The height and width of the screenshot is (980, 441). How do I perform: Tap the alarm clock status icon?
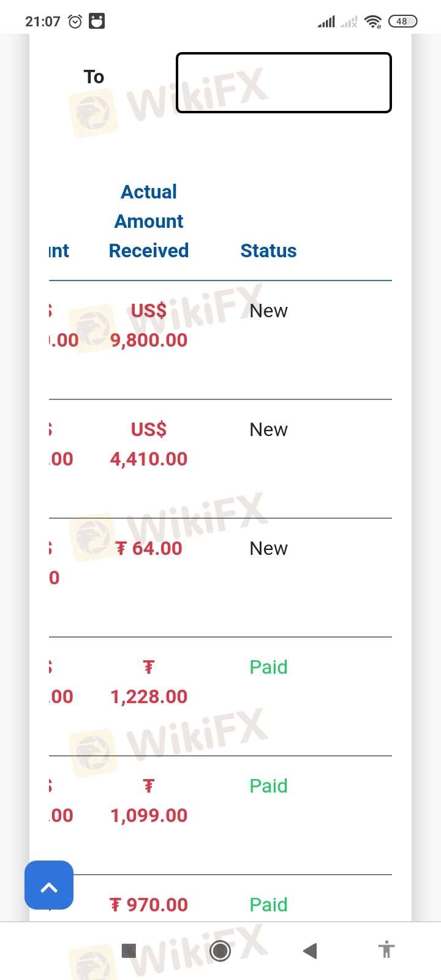tap(75, 21)
